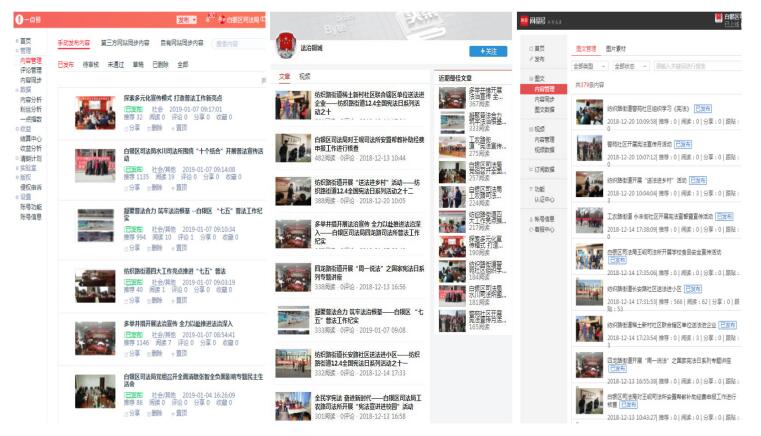Click 置顶 under 多举并措开展法治宣传 article in left panel
This screenshot has width=761, height=436.
pyautogui.click(x=179, y=353)
